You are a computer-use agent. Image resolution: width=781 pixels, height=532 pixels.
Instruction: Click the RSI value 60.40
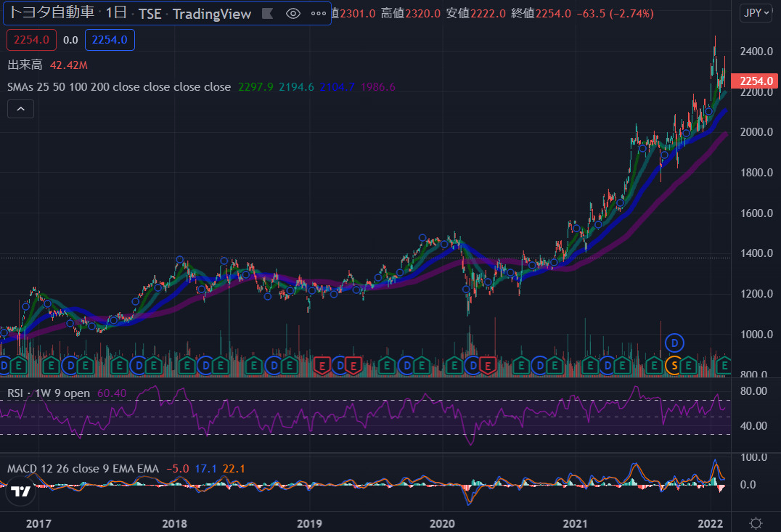pos(112,393)
